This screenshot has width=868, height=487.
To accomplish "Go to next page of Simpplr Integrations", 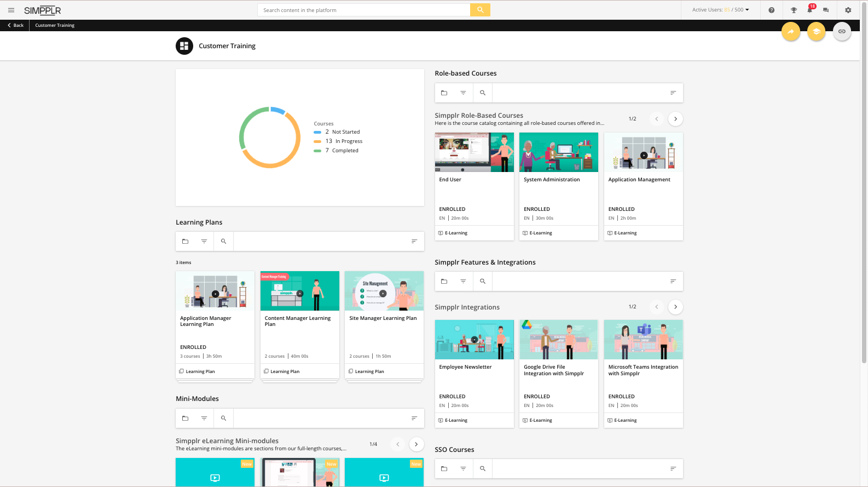I will [675, 307].
